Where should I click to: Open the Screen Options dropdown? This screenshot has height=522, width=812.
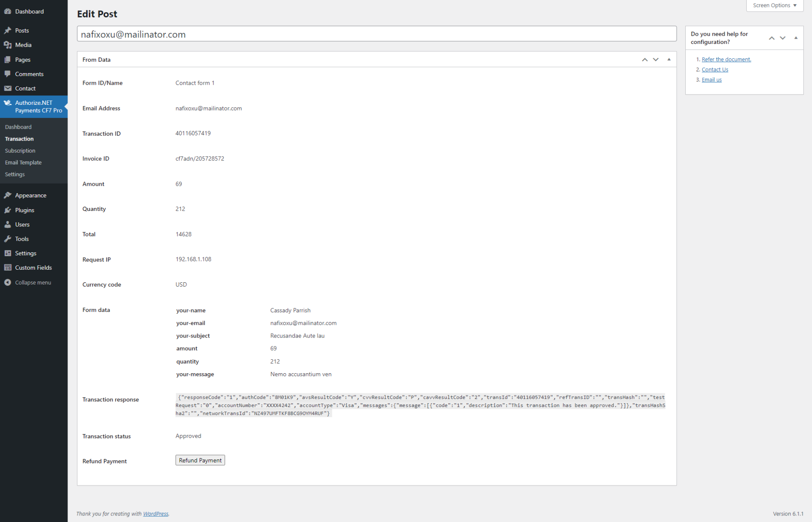(x=775, y=5)
